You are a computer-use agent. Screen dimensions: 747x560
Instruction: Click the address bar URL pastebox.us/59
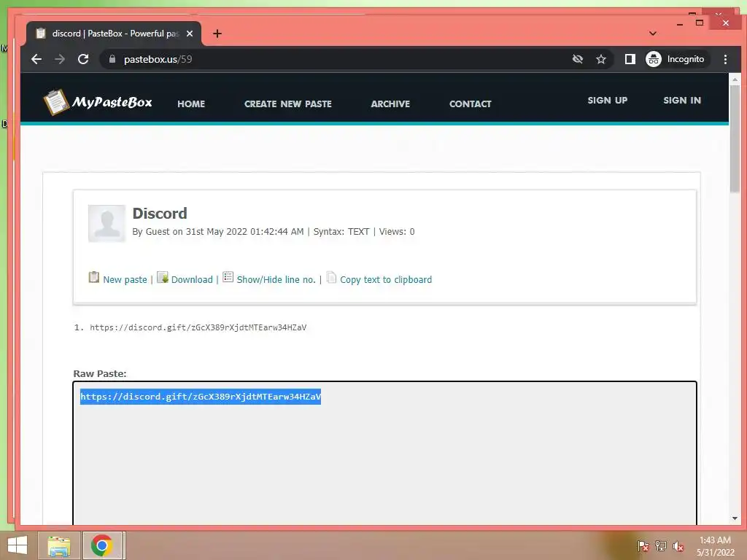click(x=158, y=59)
